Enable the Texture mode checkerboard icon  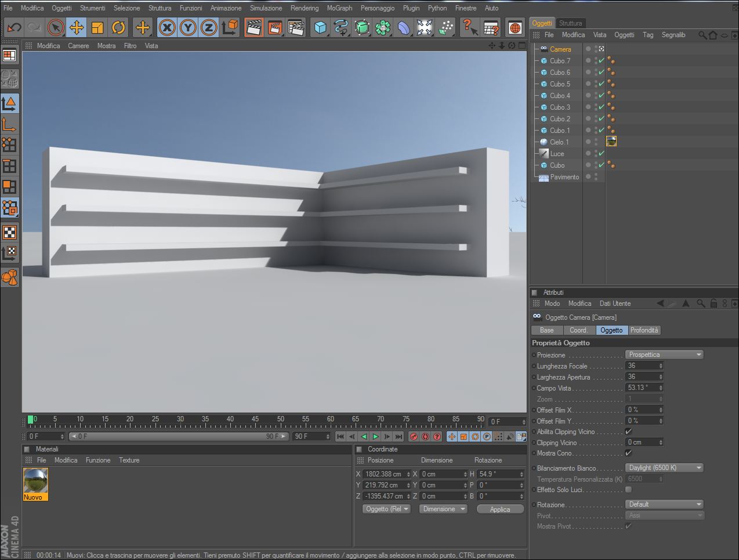(10, 233)
